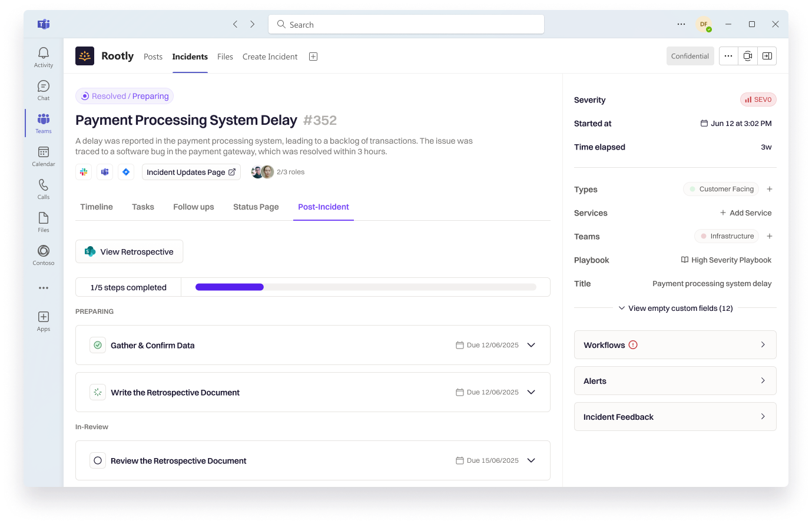The image size is (812, 524).
Task: Toggle the side panel icon
Action: point(767,56)
